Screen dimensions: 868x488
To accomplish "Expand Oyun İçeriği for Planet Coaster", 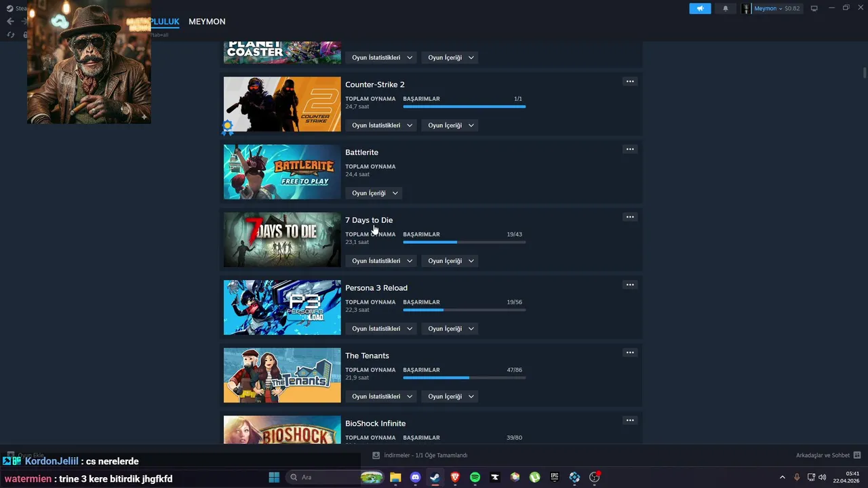I will click(451, 58).
